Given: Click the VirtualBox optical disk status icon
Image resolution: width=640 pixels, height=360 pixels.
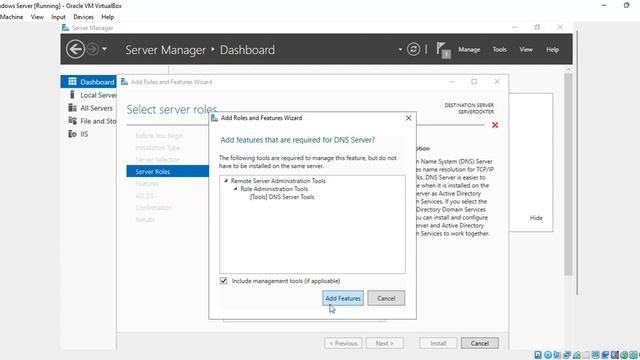Looking at the screenshot, I should pyautogui.click(x=548, y=355).
